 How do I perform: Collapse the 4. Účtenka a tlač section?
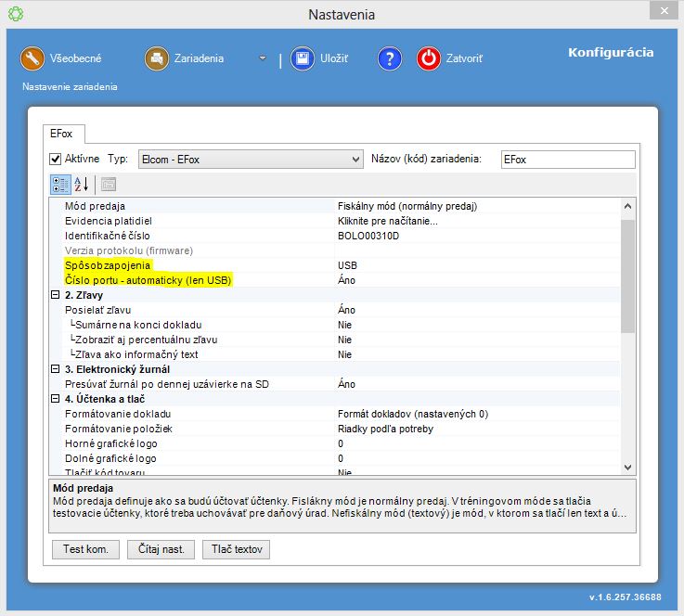click(56, 399)
